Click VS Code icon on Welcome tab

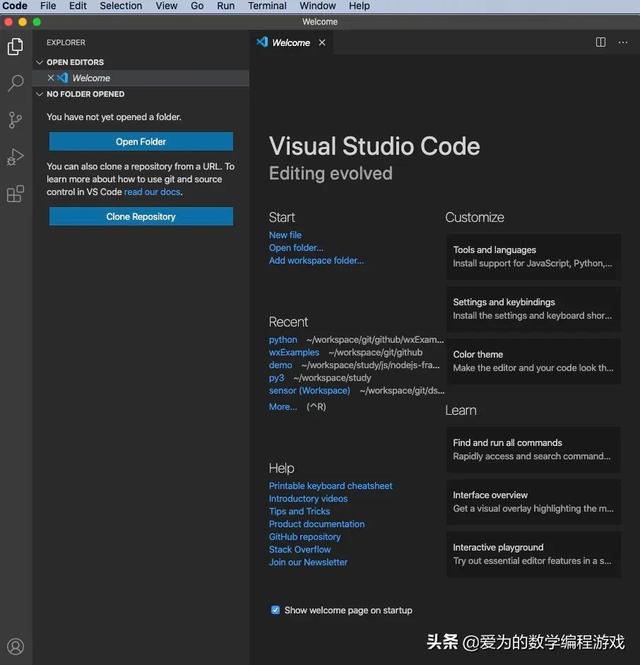coord(262,42)
